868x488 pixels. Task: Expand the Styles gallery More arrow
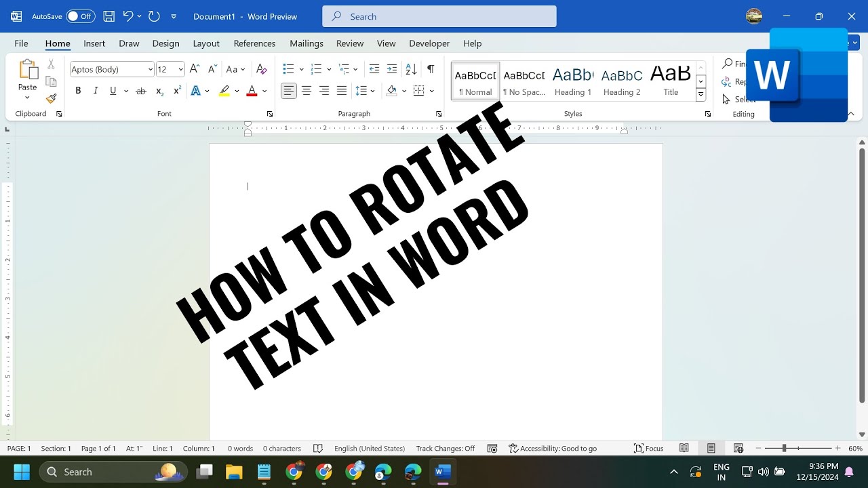point(701,96)
